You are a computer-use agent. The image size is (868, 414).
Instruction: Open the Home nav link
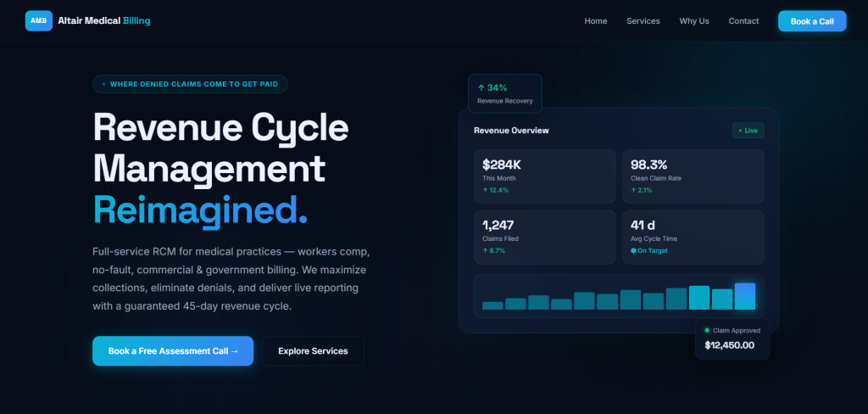coord(596,21)
